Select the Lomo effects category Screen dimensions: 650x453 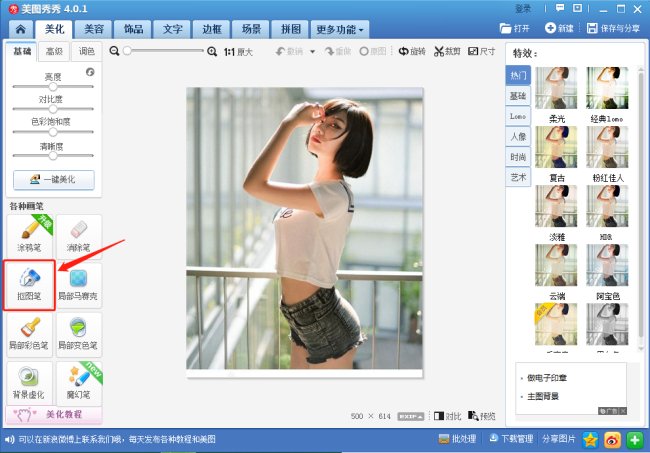click(x=518, y=116)
